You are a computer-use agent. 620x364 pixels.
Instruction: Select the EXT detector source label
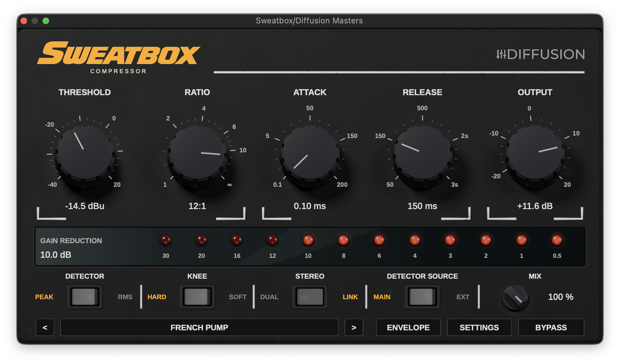463,297
